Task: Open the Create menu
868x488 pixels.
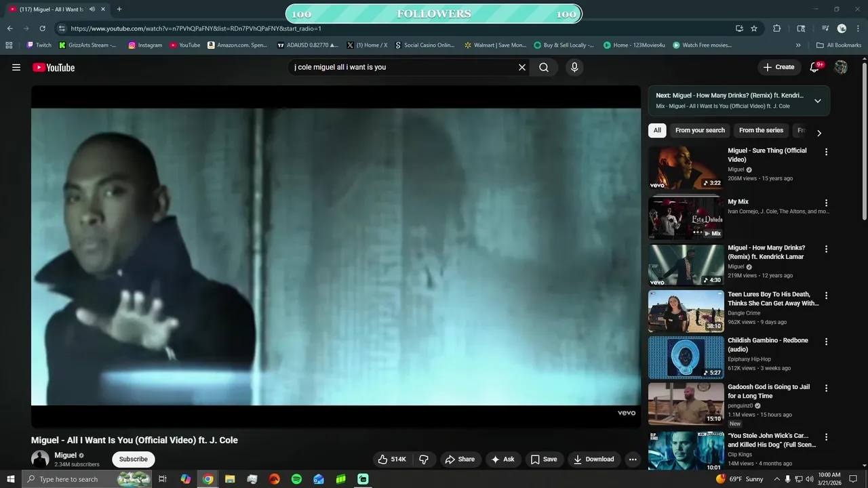Action: tap(778, 67)
